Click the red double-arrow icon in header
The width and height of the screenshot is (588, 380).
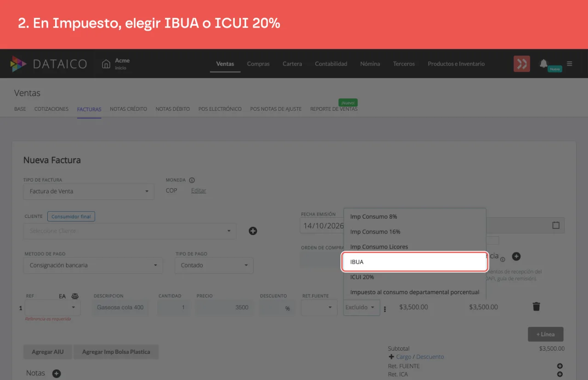[x=522, y=64]
